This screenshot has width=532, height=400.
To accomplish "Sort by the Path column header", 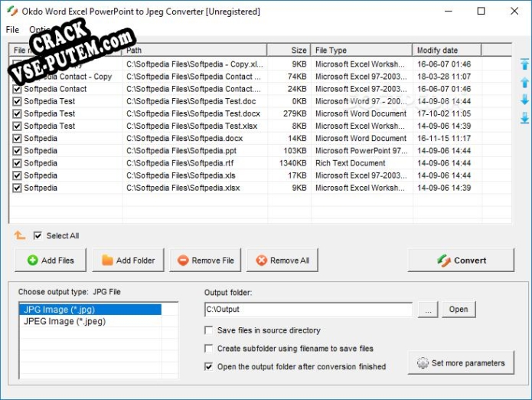I will tap(194, 51).
